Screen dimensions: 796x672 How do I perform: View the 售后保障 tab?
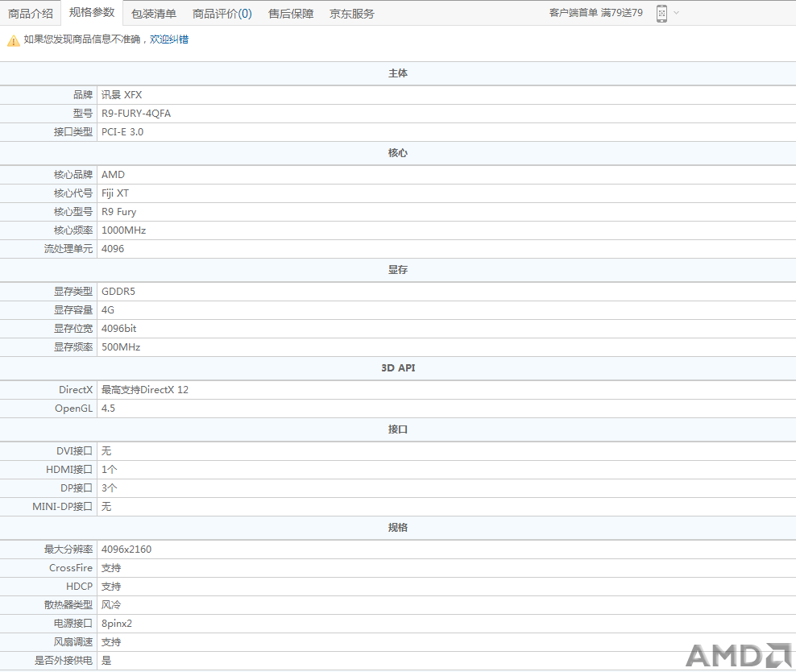(291, 14)
